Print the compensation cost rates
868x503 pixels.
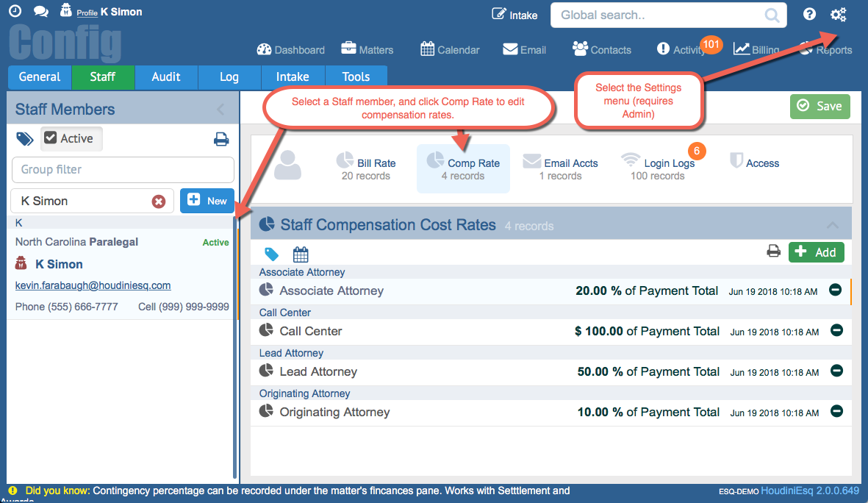point(773,251)
